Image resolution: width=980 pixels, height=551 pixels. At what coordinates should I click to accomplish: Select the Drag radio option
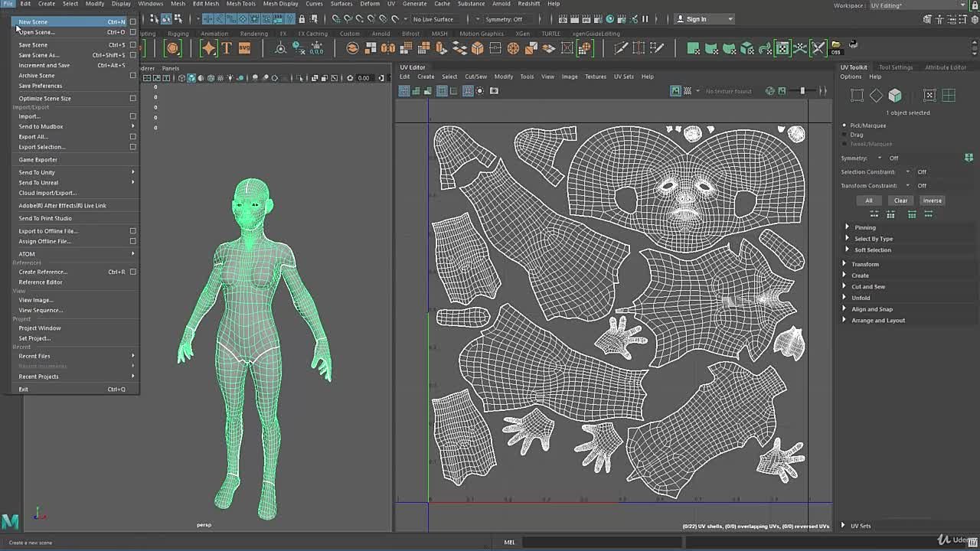pyautogui.click(x=845, y=135)
